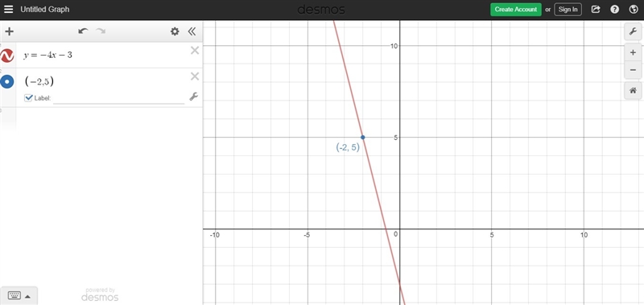The width and height of the screenshot is (644, 305).
Task: Open the help menu
Action: click(614, 9)
